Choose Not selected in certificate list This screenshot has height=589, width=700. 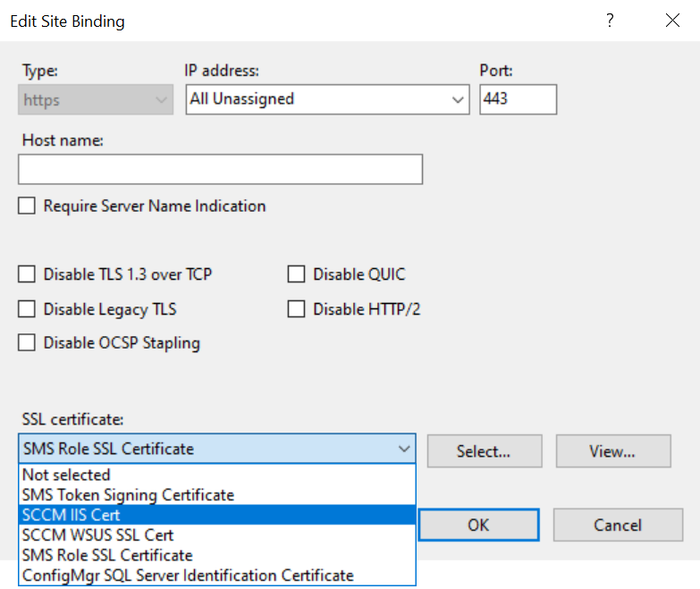(x=217, y=475)
